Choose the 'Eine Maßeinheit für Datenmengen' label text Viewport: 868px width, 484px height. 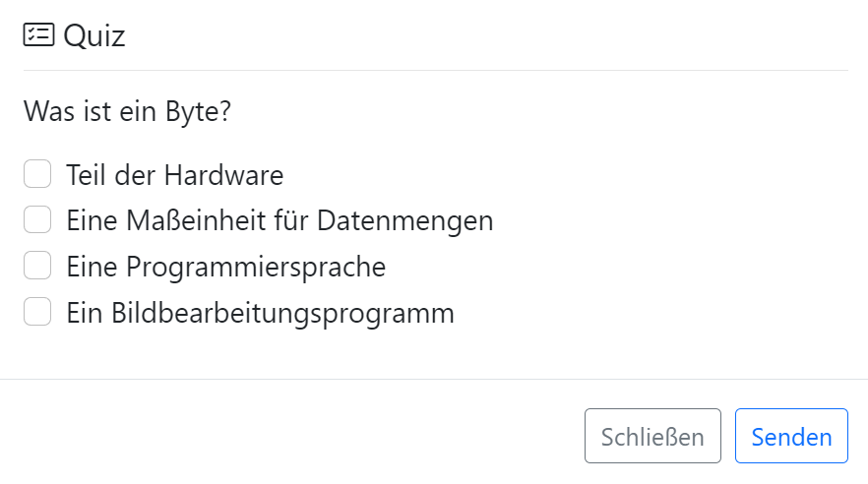[279, 220]
